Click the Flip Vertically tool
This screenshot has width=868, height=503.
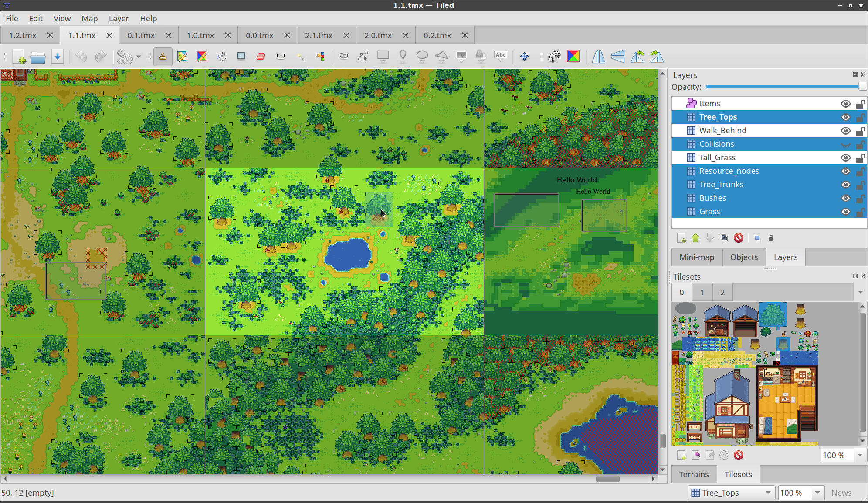tap(617, 56)
